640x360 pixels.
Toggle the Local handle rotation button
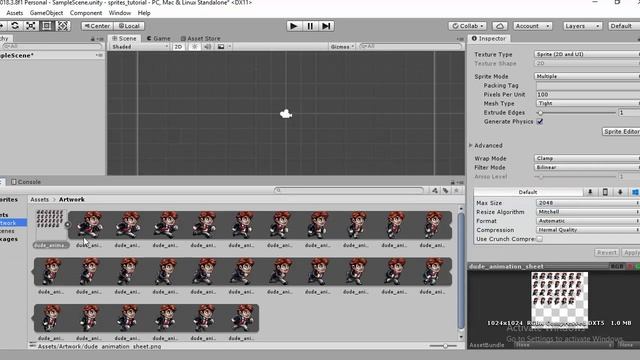click(x=129, y=26)
